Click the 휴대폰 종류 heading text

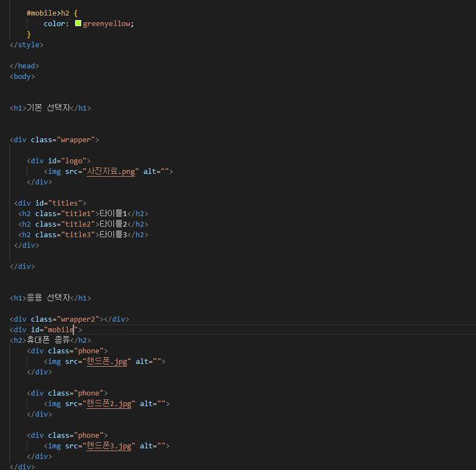click(48, 340)
